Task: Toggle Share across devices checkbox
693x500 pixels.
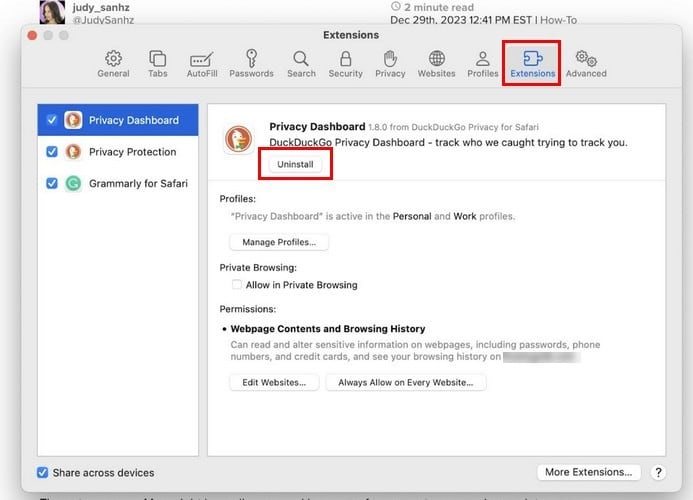Action: pyautogui.click(x=42, y=472)
